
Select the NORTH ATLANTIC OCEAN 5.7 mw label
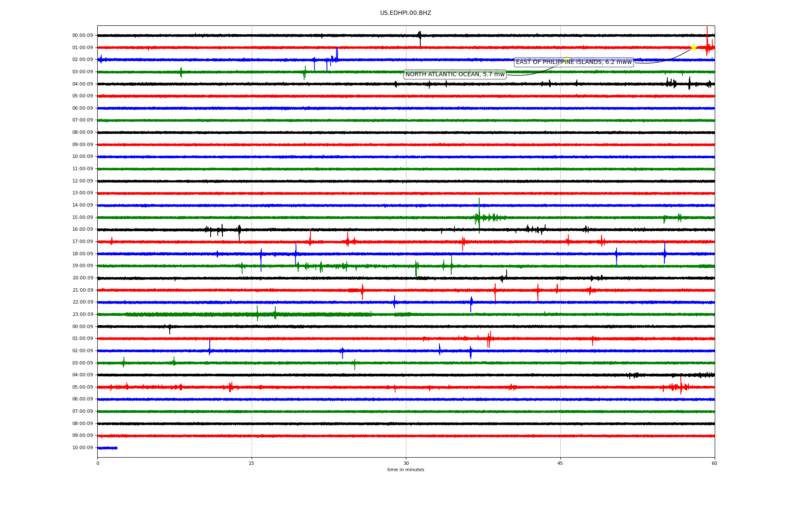coord(455,75)
